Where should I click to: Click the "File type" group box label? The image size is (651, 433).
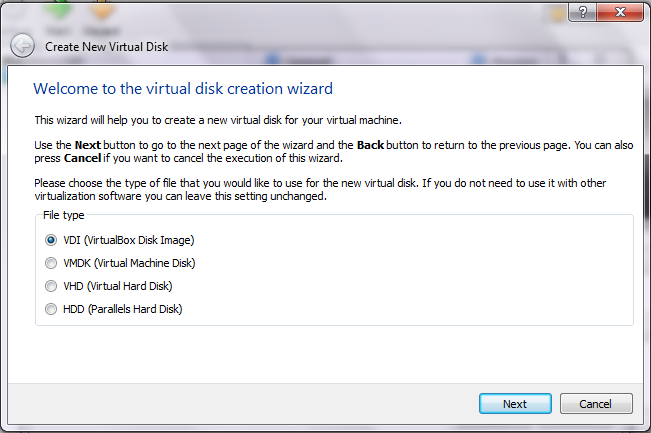[x=63, y=214]
